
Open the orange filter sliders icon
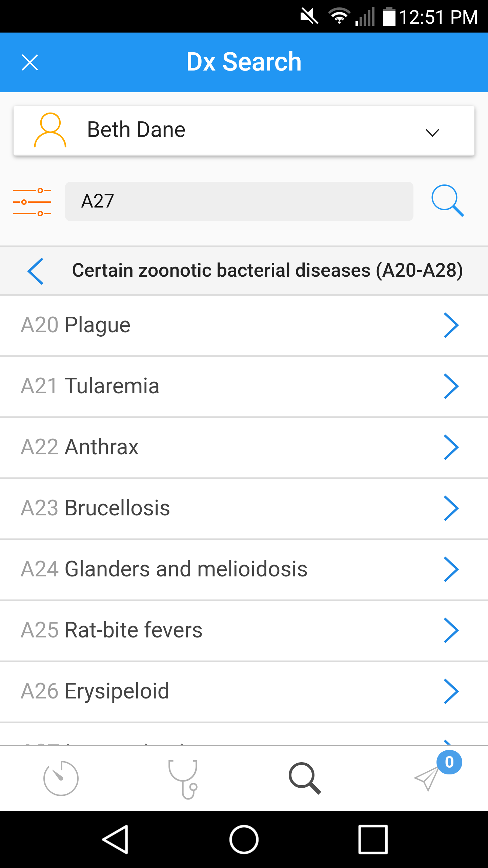point(32,202)
